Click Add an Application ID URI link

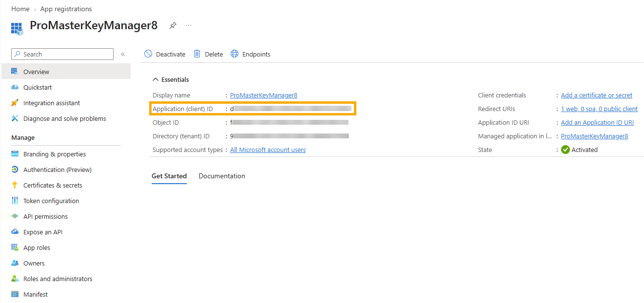pos(597,122)
